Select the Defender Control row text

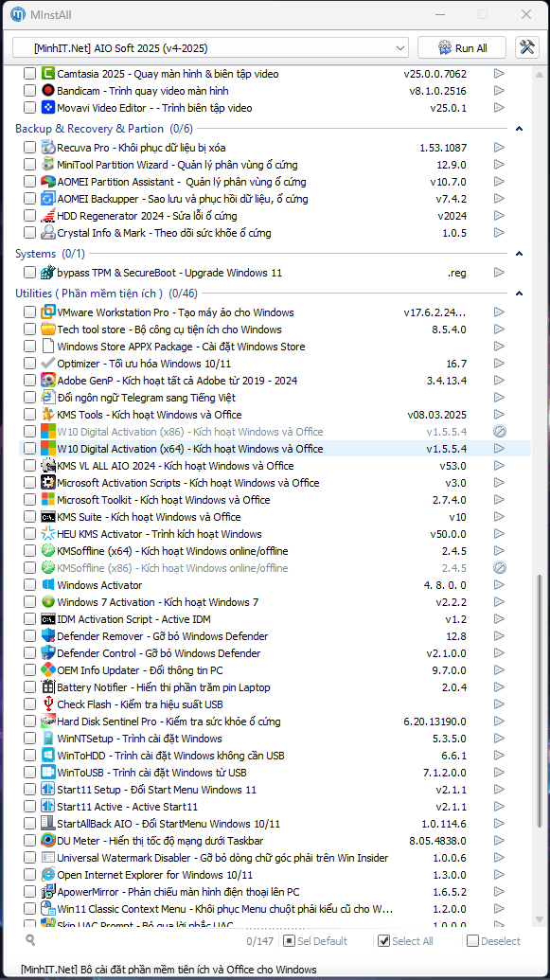(159, 653)
